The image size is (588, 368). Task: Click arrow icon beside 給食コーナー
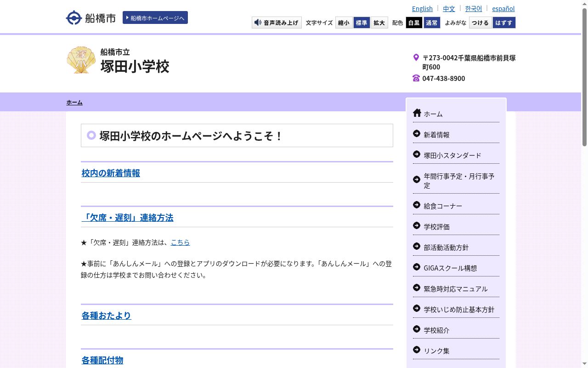(417, 205)
